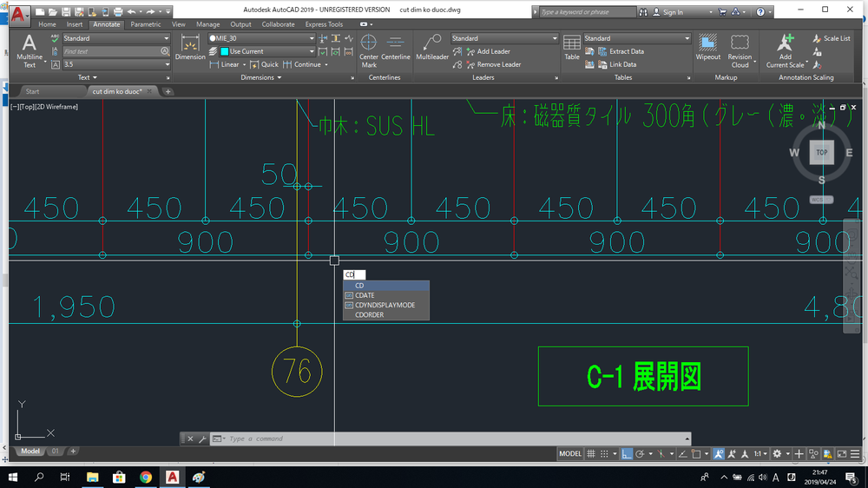Click the Add Leader button

click(x=488, y=51)
